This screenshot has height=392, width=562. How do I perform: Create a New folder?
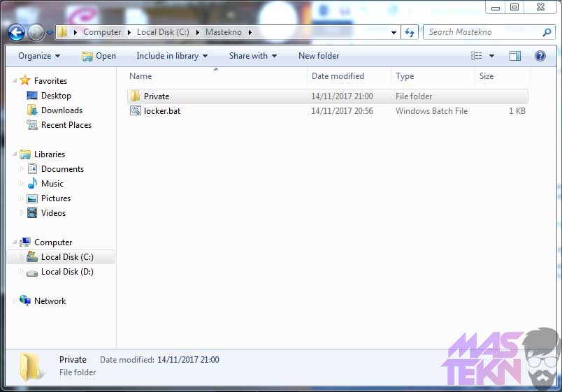click(x=319, y=56)
